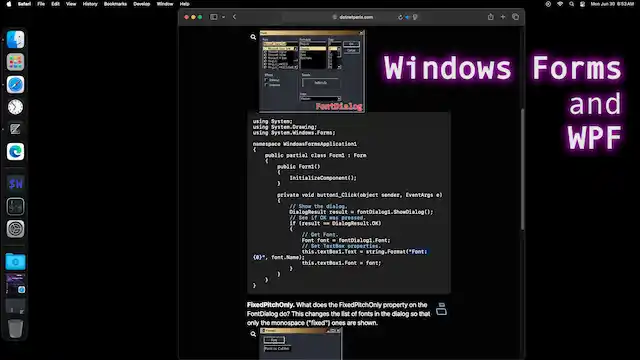The width and height of the screenshot is (640, 360).
Task: Click the blue extension icon in the address bar
Action: 407,17
